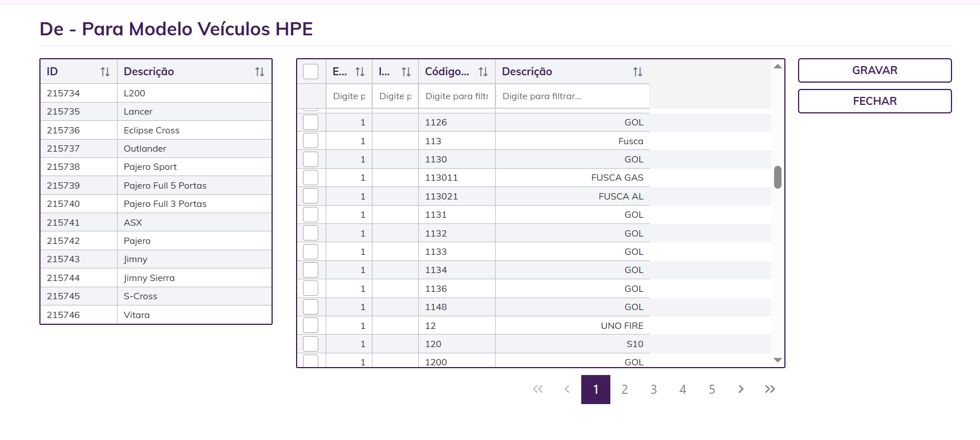Sort right table by Código column
Viewport: 980px width, 440px height.
point(483,72)
